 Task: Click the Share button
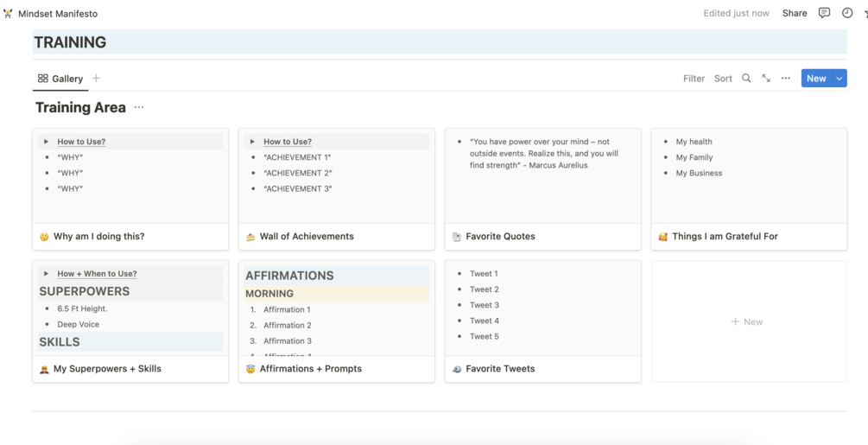pyautogui.click(x=794, y=13)
